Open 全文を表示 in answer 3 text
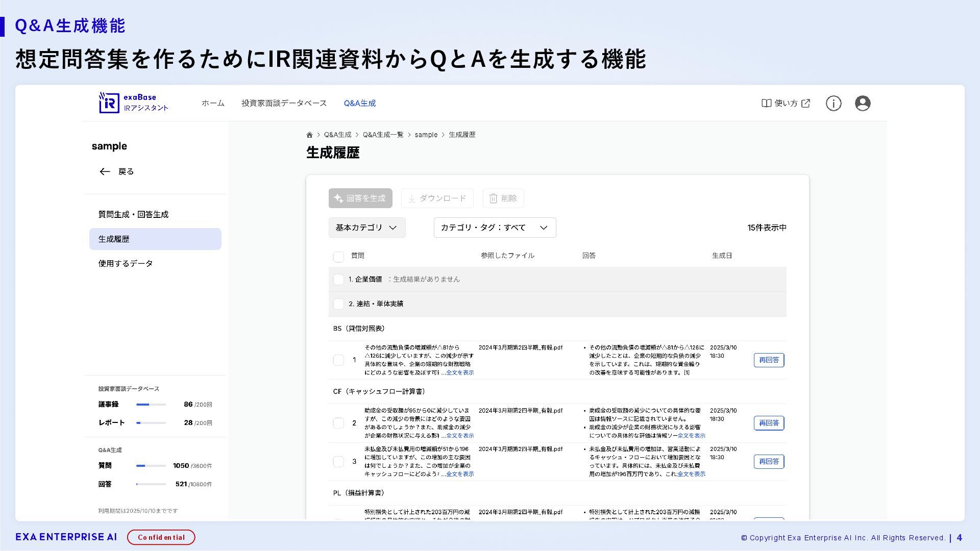Image resolution: width=980 pixels, height=551 pixels. coord(692,474)
